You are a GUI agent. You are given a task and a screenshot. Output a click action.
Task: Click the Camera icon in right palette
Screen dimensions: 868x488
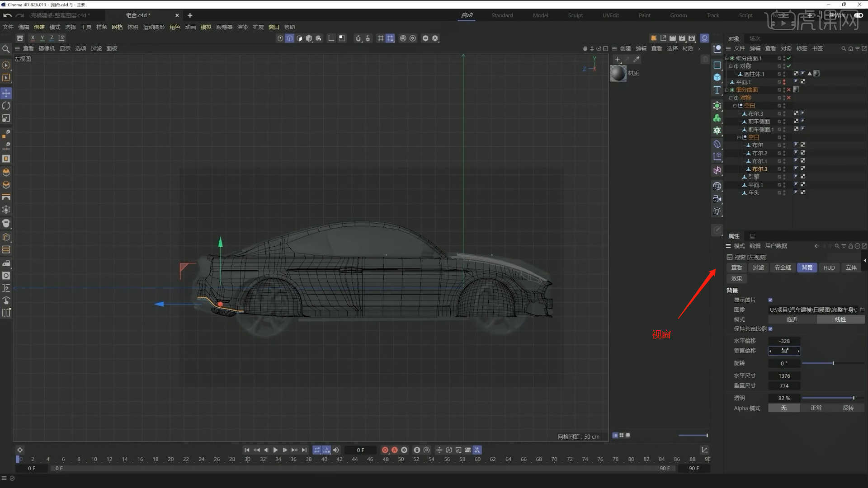click(x=717, y=199)
